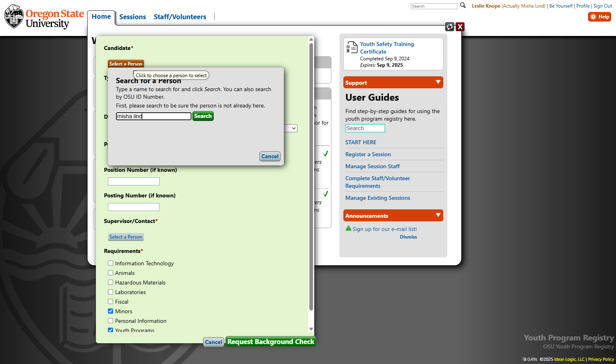Collapse the Support section arrow
This screenshot has width=616, height=364.
pyautogui.click(x=438, y=82)
